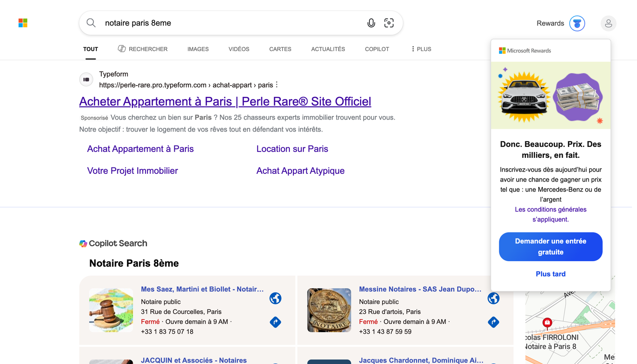
Task: Select the Tout tab
Action: click(91, 49)
